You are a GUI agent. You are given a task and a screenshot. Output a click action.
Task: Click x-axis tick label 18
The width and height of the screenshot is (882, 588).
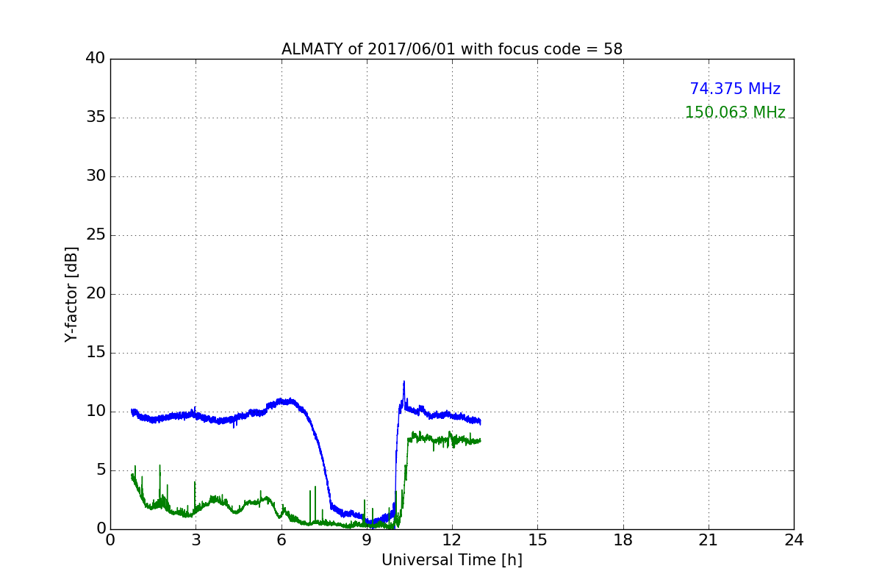pos(623,540)
